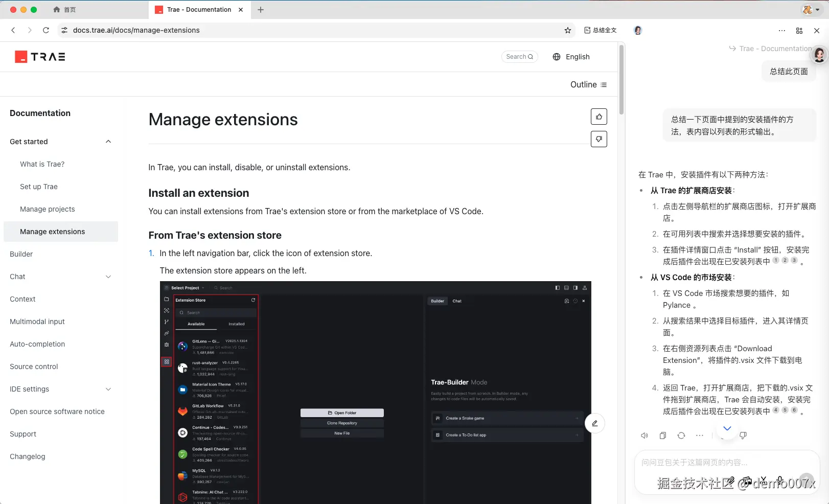The height and width of the screenshot is (504, 829).
Task: Close the AI sidebar with the X icon
Action: 817,30
